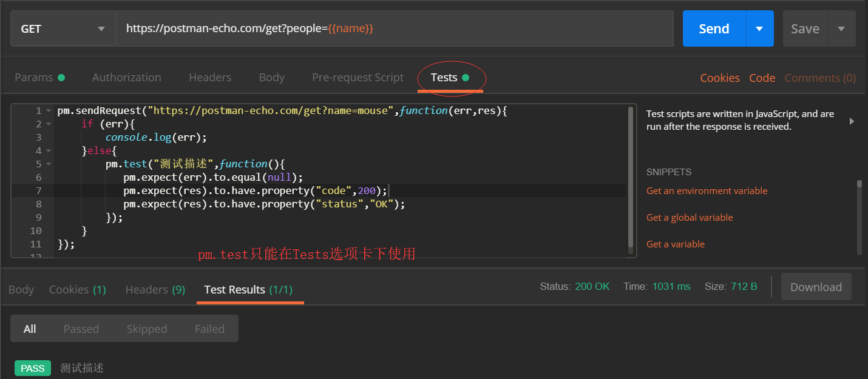Place cursor in line 7 of script
The image size is (868, 379).
point(340,191)
